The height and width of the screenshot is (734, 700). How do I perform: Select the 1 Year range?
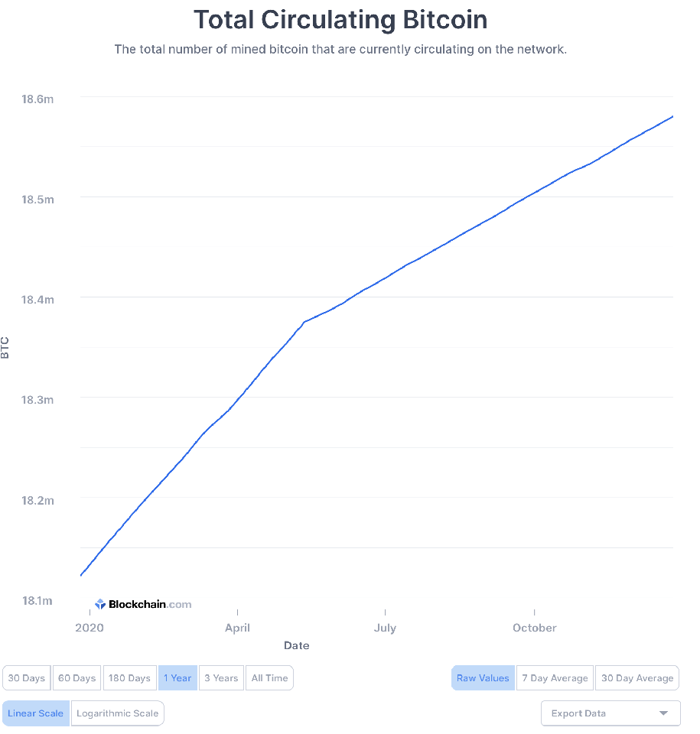pos(177,678)
